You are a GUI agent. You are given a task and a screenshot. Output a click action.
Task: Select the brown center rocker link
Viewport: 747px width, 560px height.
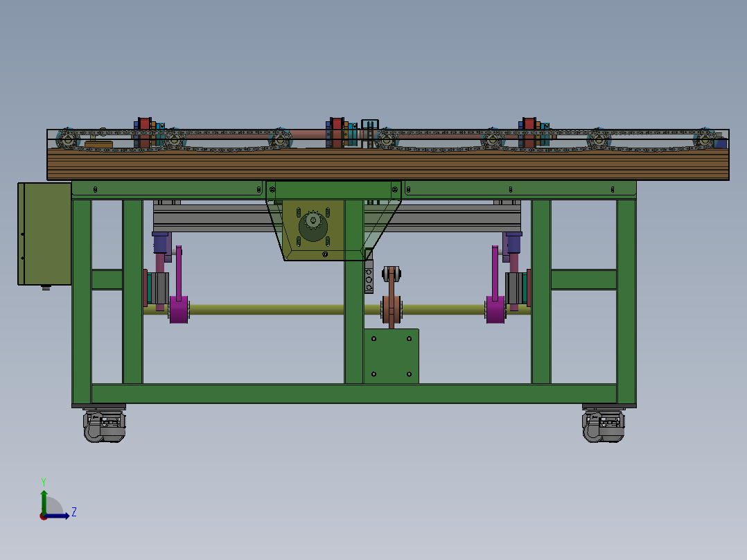coord(391,297)
